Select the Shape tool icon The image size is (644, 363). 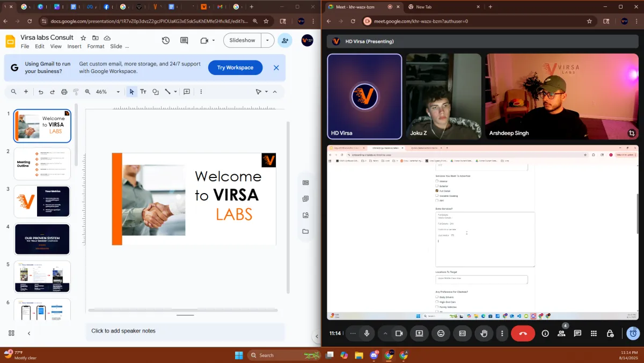(156, 92)
